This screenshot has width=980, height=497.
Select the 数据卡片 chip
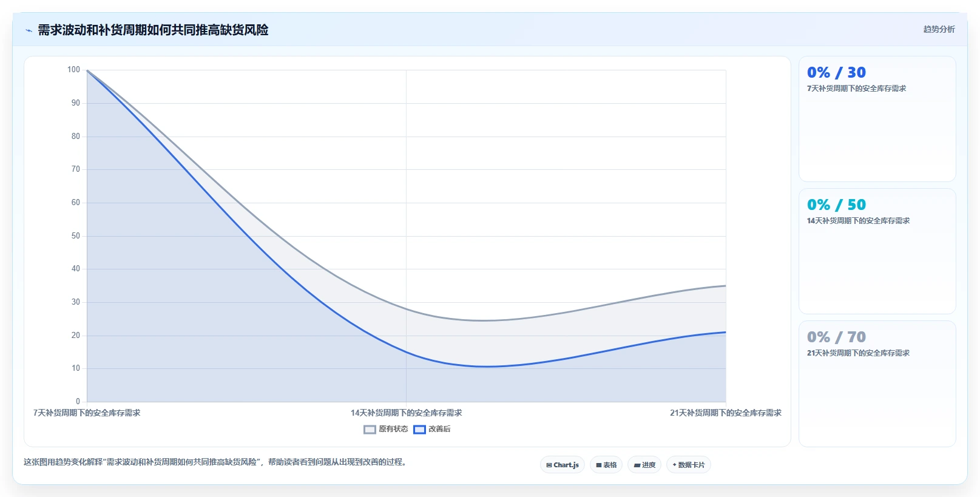coord(689,465)
